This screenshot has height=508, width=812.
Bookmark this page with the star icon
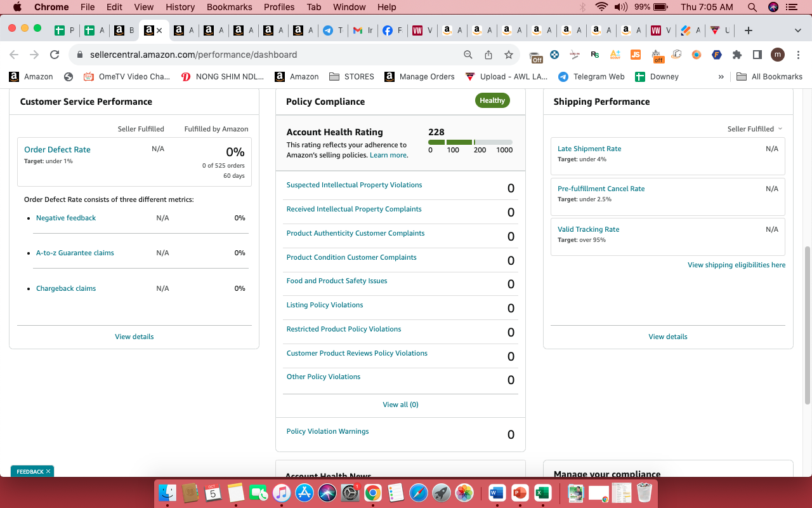(509, 55)
